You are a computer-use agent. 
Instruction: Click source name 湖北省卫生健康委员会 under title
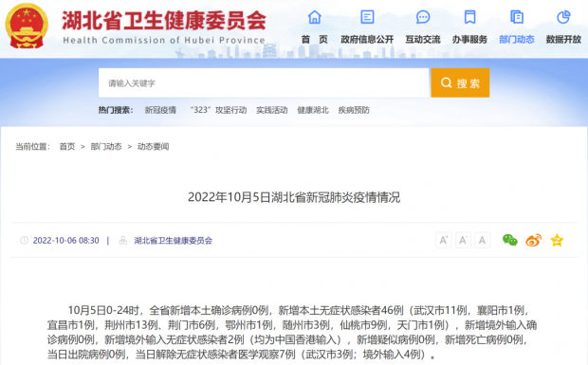(x=174, y=241)
